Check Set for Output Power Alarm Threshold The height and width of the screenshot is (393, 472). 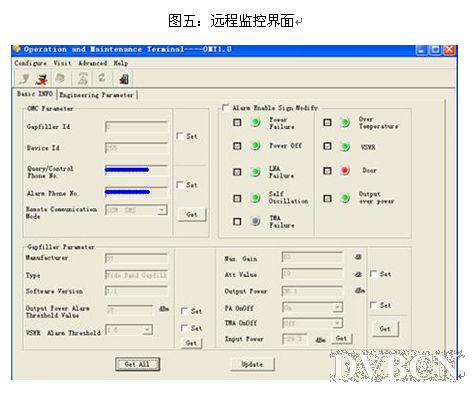[184, 311]
